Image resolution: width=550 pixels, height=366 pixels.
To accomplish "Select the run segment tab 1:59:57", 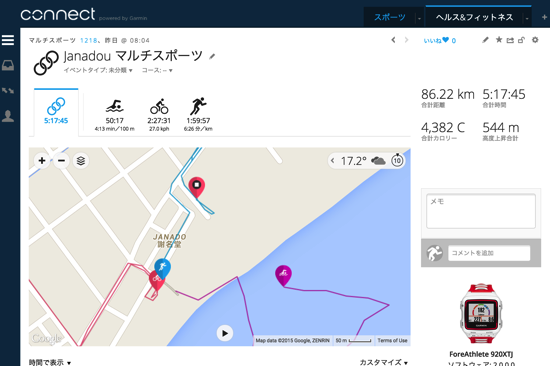I will click(x=198, y=114).
